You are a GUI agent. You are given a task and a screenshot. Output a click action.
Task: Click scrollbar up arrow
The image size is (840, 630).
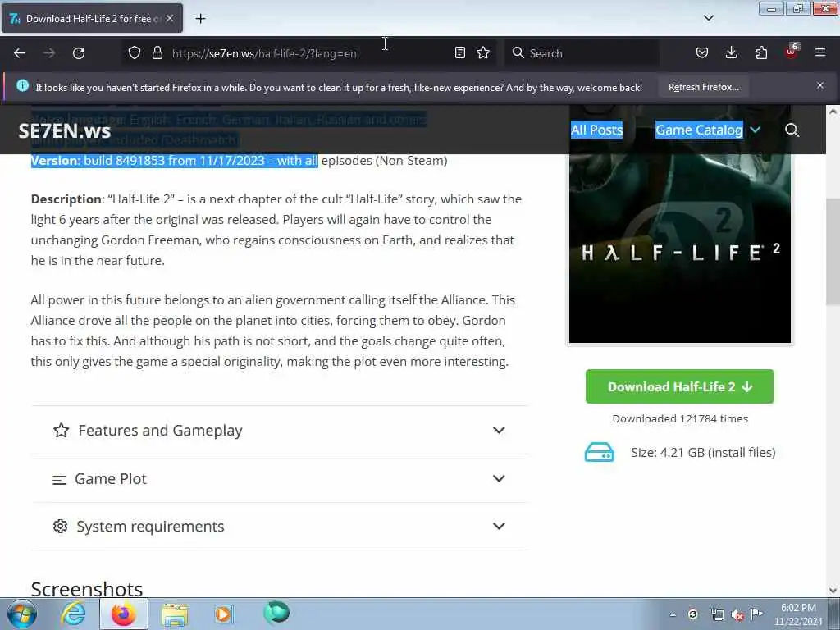[x=833, y=112]
